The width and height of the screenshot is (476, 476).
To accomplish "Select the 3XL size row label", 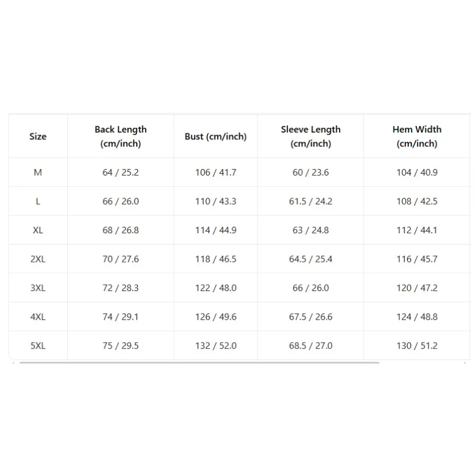I will coord(37,288).
